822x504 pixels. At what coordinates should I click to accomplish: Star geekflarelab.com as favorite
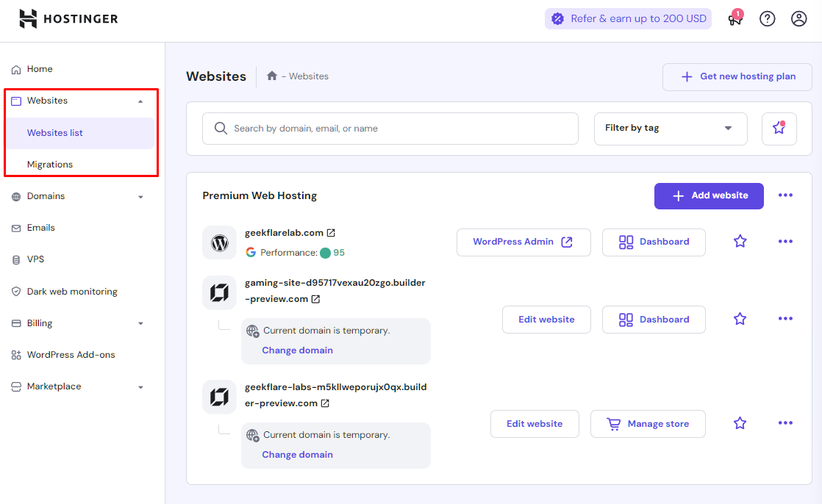click(740, 241)
